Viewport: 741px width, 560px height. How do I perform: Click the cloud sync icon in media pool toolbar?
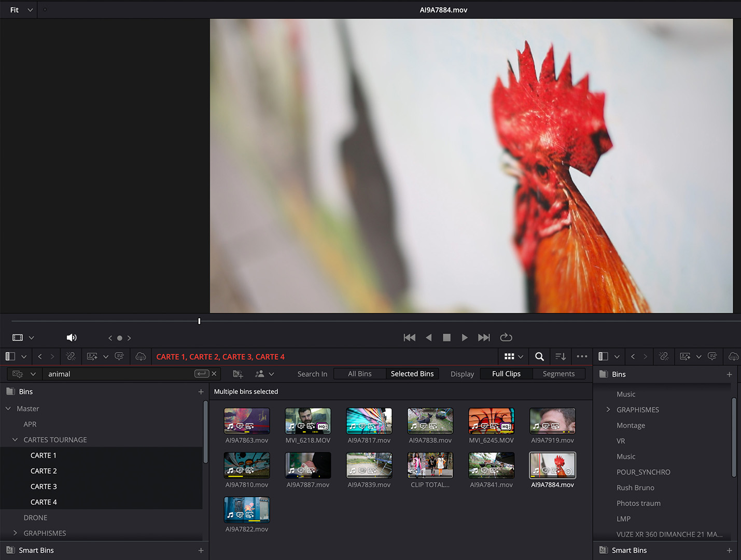[141, 357]
